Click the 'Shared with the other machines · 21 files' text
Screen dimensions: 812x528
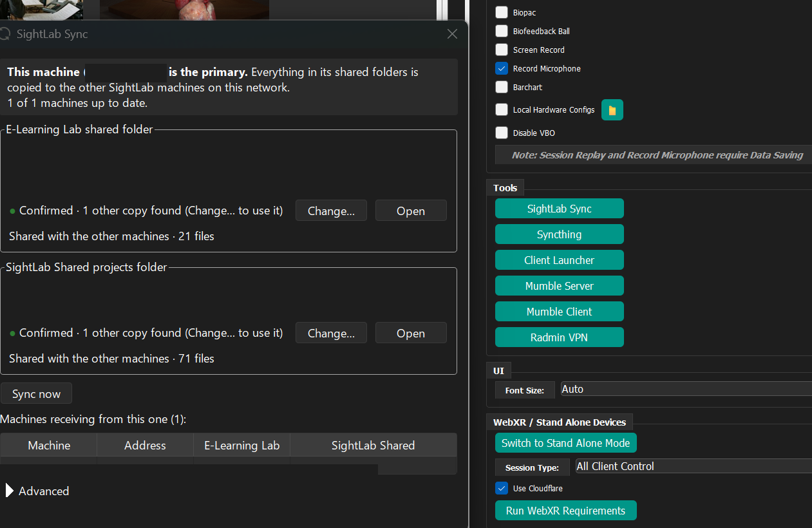pos(111,236)
